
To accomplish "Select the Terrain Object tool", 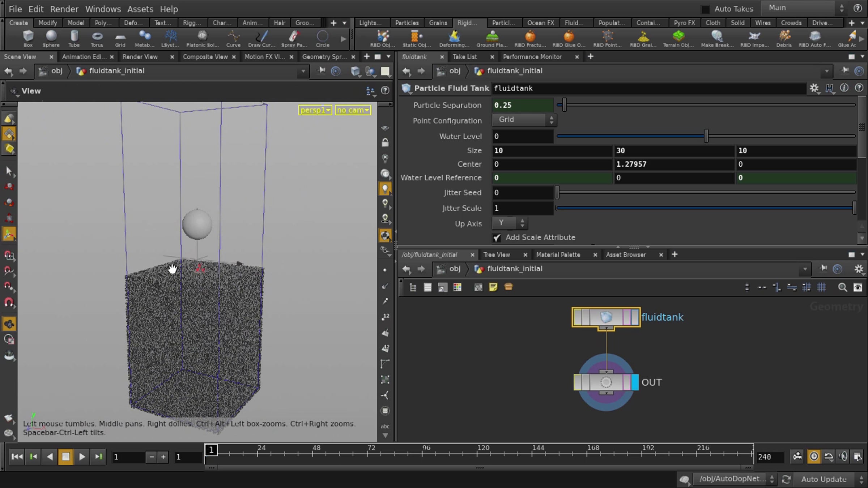I will (x=679, y=38).
